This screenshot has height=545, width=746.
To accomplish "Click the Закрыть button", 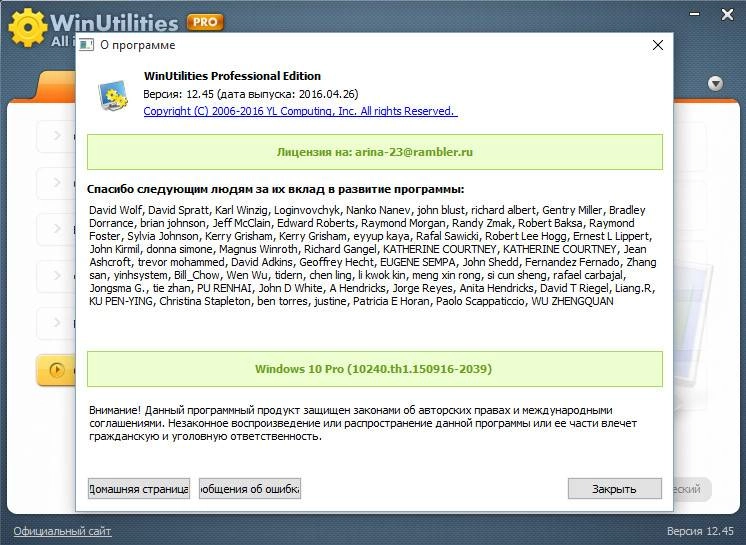I will coord(614,489).
